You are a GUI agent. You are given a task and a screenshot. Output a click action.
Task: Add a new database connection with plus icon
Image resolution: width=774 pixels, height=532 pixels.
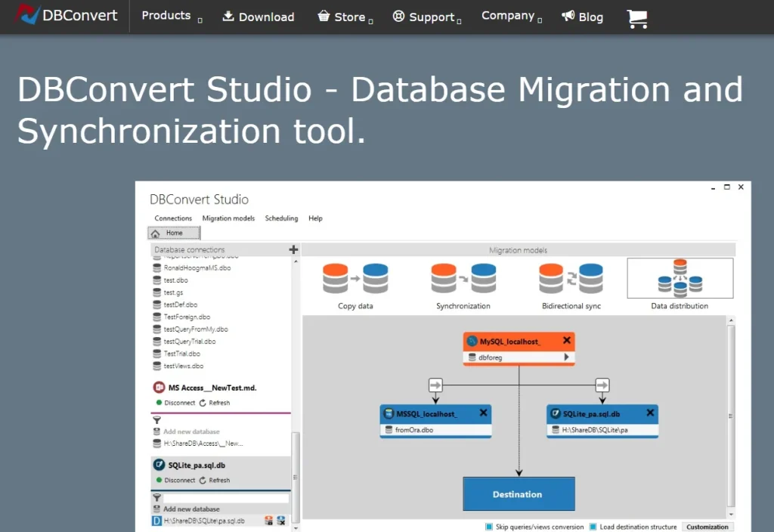pyautogui.click(x=293, y=249)
